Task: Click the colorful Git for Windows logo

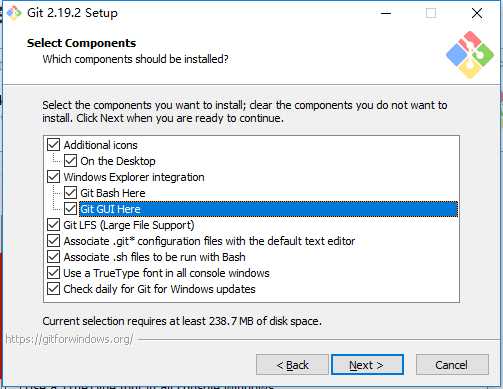Action: [470, 55]
